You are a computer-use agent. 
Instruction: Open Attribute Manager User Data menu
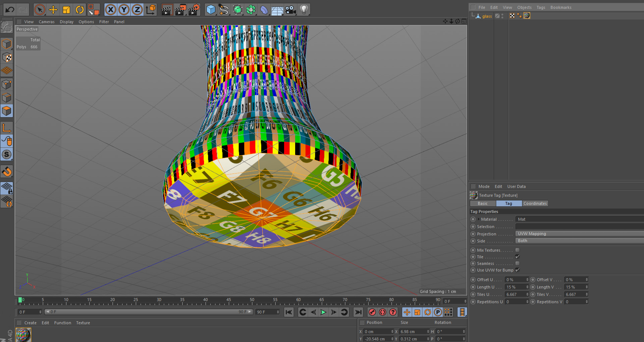click(x=516, y=187)
